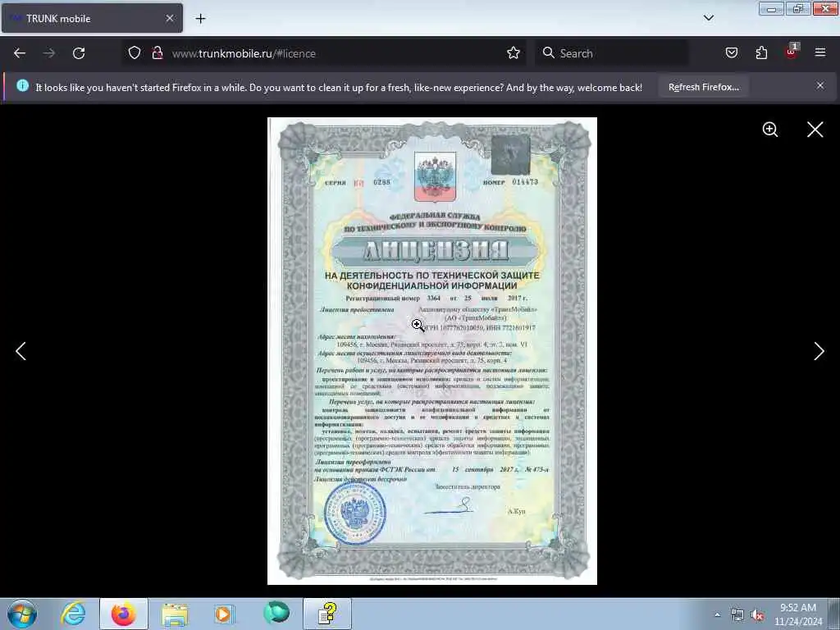Open media player from taskbar
The width and height of the screenshot is (840, 630).
coord(225,614)
